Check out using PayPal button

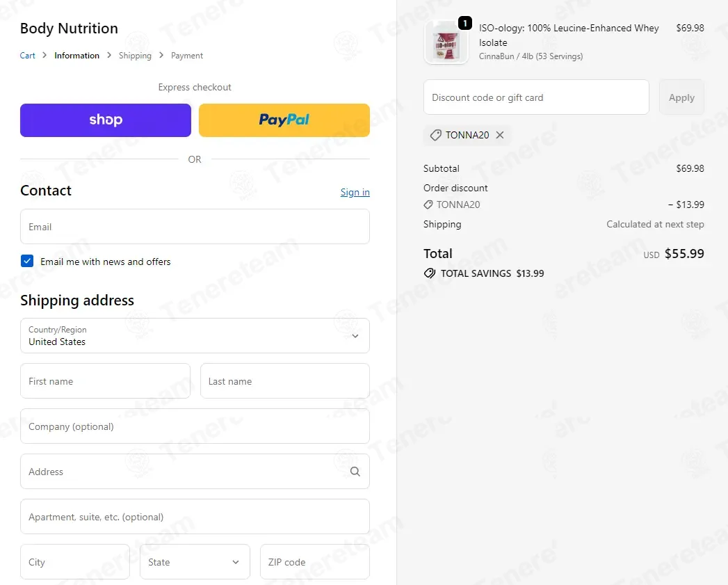(x=284, y=120)
